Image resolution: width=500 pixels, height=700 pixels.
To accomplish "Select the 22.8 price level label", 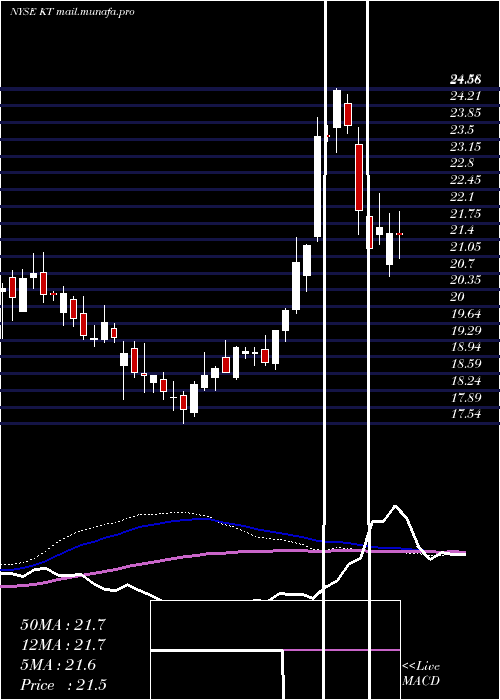I will [462, 163].
